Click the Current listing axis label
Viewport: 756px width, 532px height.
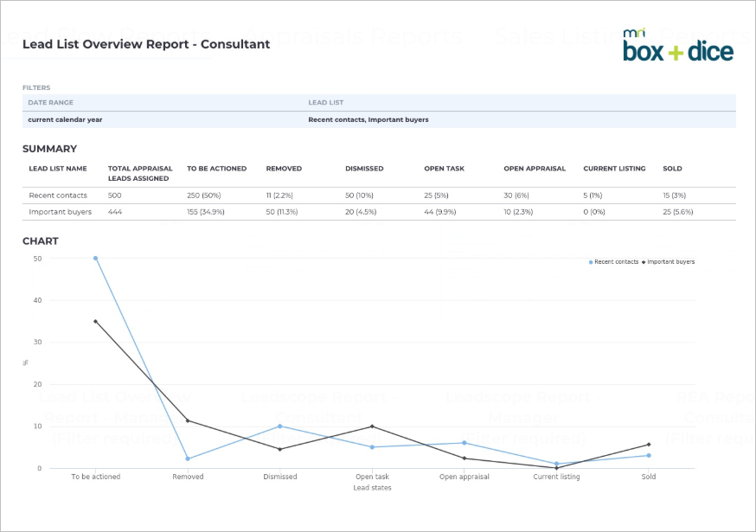(556, 477)
